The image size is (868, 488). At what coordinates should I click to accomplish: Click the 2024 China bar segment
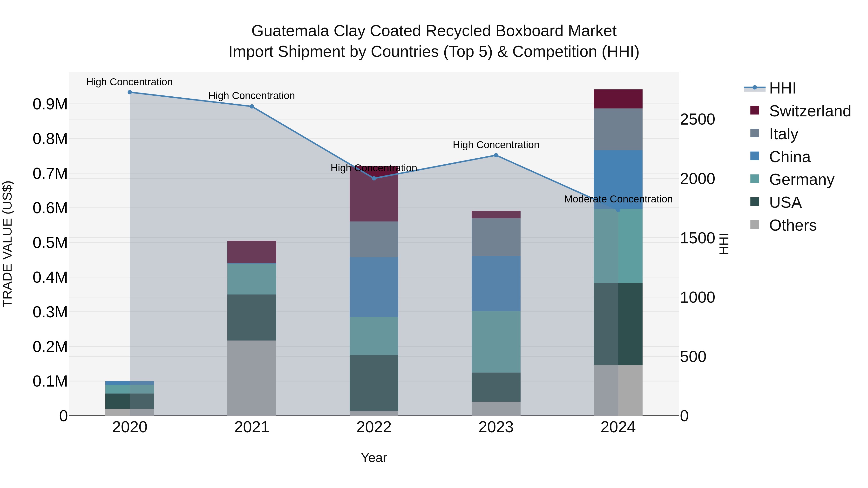618,180
